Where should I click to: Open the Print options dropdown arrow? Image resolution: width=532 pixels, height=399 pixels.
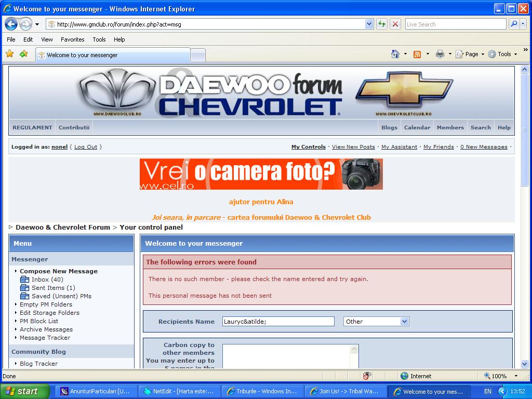[x=450, y=54]
